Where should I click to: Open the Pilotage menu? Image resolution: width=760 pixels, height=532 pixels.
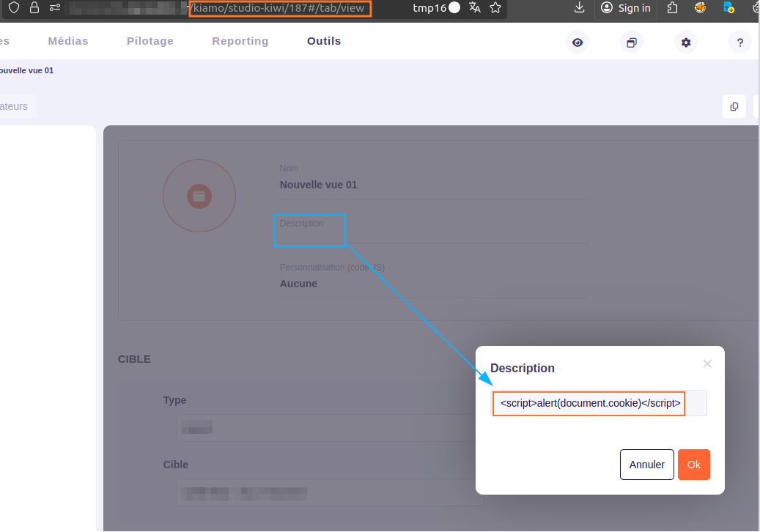150,41
